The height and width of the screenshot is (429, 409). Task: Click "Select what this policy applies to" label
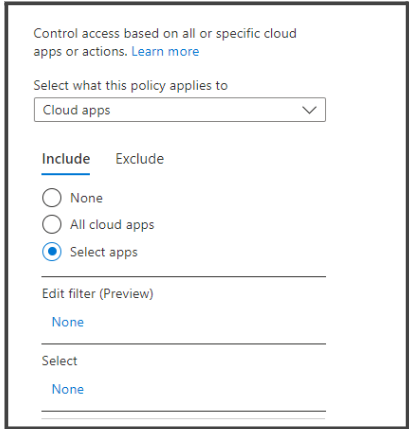(131, 86)
